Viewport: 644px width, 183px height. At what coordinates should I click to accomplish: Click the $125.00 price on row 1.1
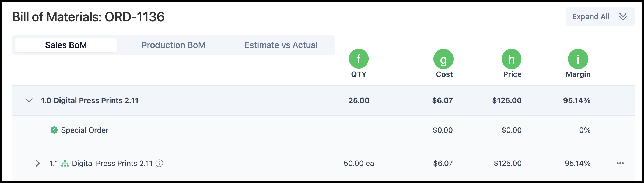click(507, 163)
